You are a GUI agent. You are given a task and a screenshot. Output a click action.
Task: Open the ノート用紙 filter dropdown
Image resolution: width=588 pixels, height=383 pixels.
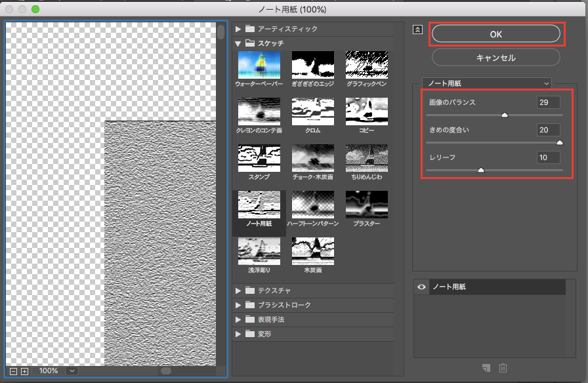[x=486, y=83]
